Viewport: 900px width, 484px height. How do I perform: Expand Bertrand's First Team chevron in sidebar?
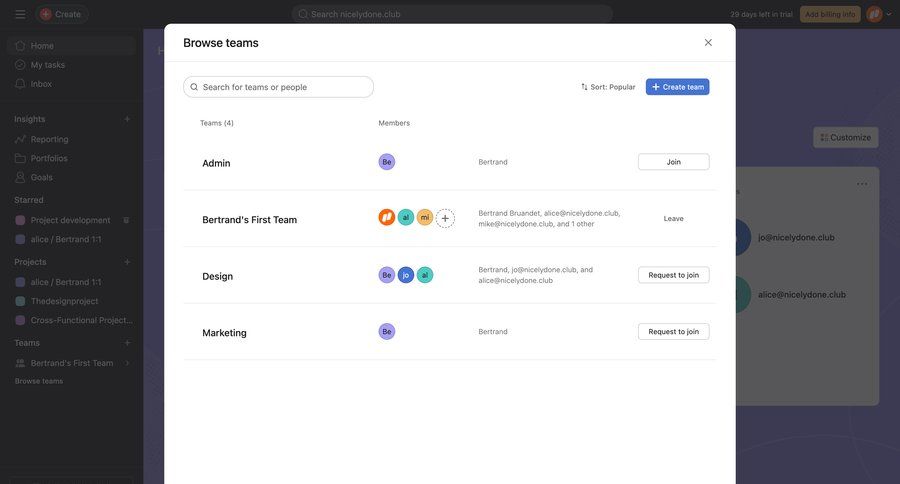[x=127, y=363]
